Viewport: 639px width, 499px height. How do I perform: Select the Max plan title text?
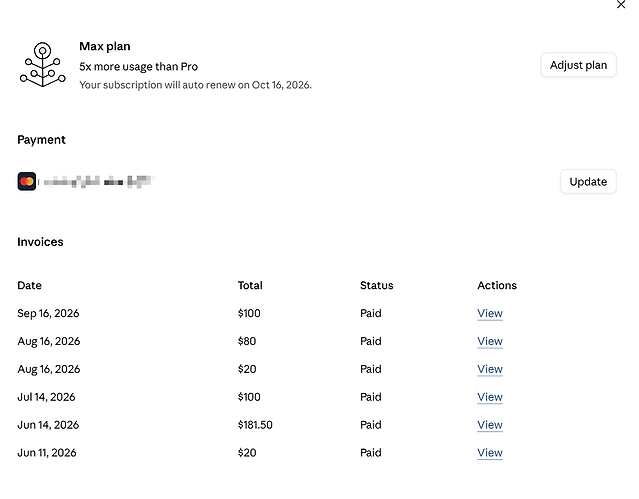tap(105, 46)
